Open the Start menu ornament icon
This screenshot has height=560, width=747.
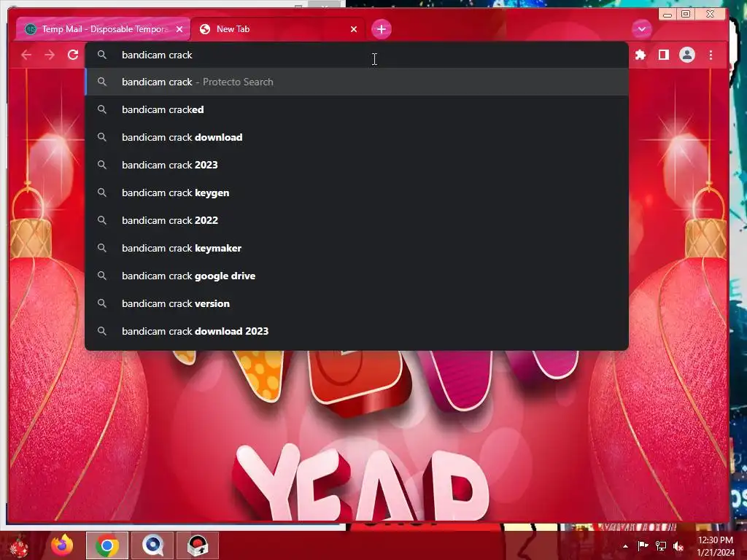(x=19, y=545)
